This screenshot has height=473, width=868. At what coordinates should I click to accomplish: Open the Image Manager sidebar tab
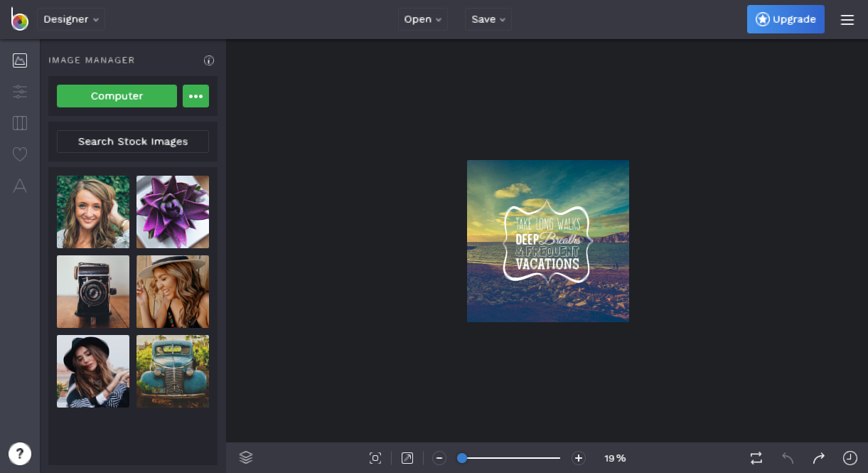point(20,60)
